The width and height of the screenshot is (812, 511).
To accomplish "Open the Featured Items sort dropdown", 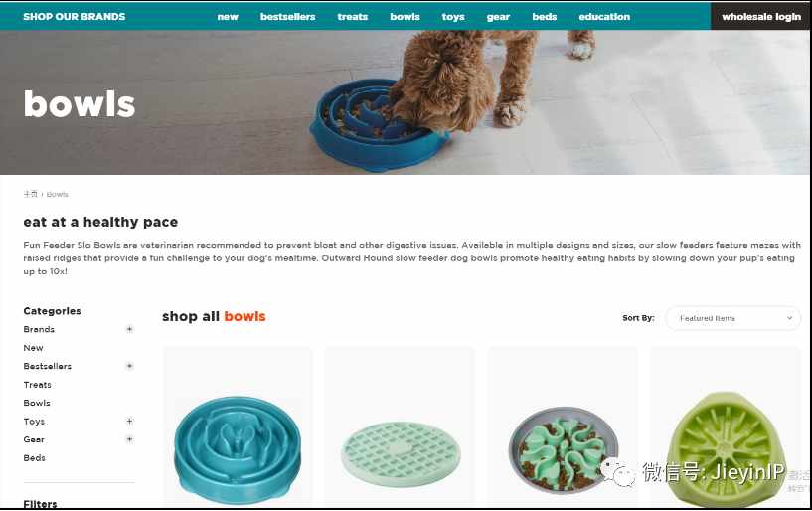I will [x=732, y=318].
